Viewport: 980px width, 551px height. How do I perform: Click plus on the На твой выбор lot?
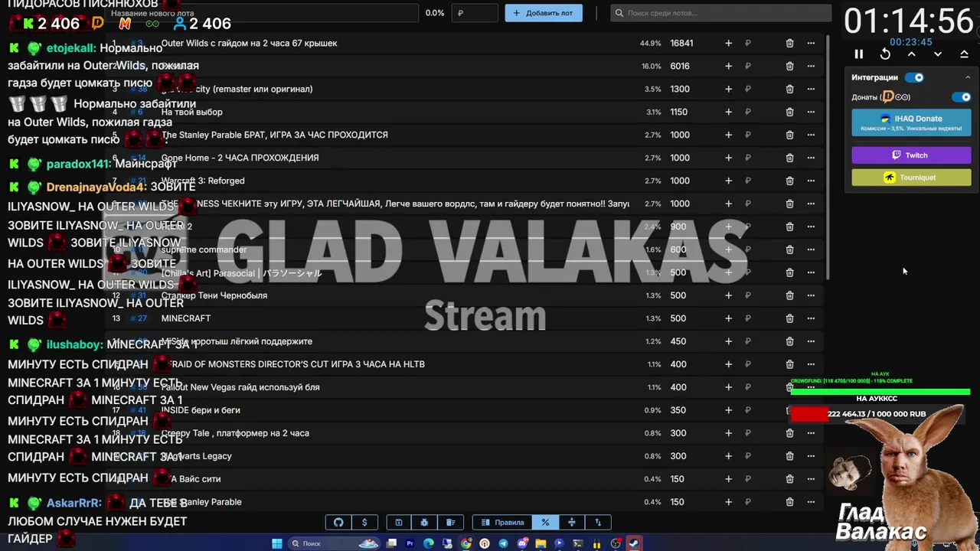(728, 112)
